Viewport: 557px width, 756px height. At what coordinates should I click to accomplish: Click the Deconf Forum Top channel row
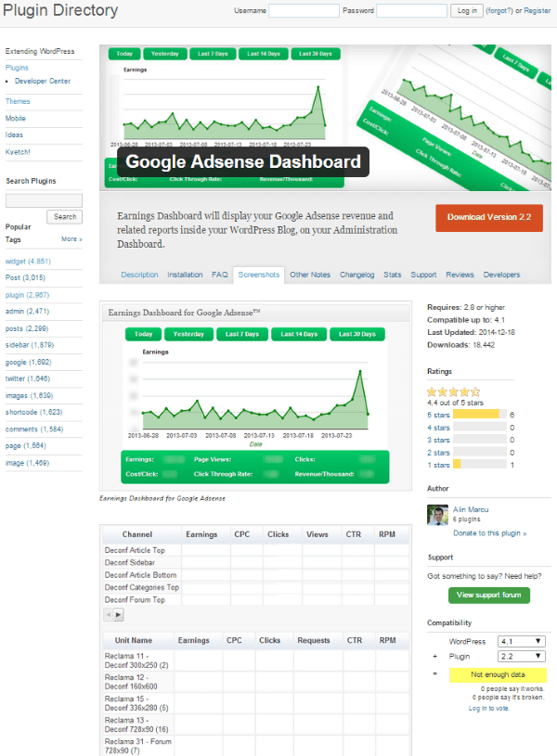click(x=256, y=600)
